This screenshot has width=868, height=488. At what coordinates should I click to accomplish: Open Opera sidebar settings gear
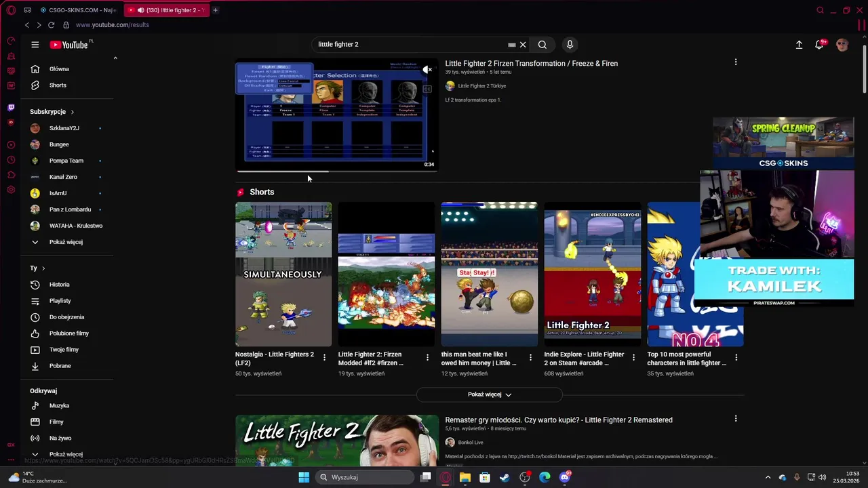[11, 190]
